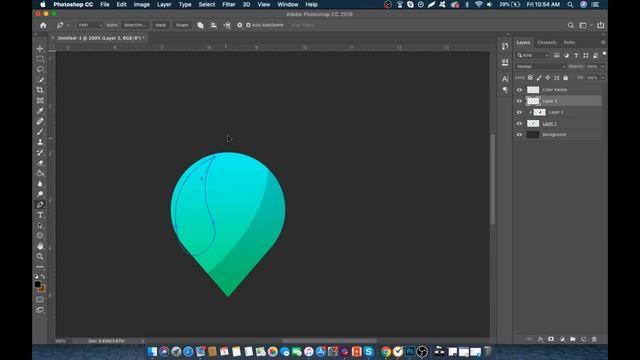The width and height of the screenshot is (640, 360).
Task: Open the Fill slider dropdown
Action: pyautogui.click(x=602, y=78)
